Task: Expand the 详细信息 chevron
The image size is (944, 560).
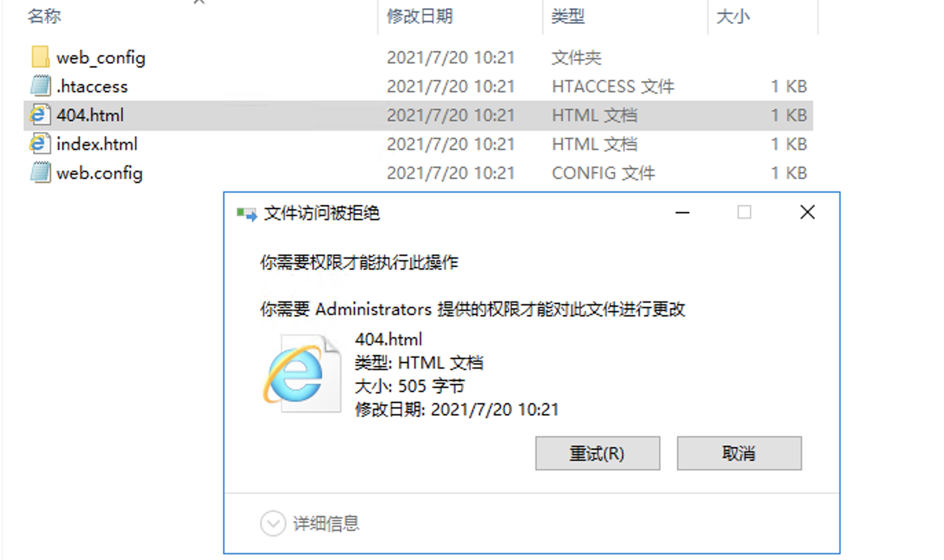Action: [273, 524]
